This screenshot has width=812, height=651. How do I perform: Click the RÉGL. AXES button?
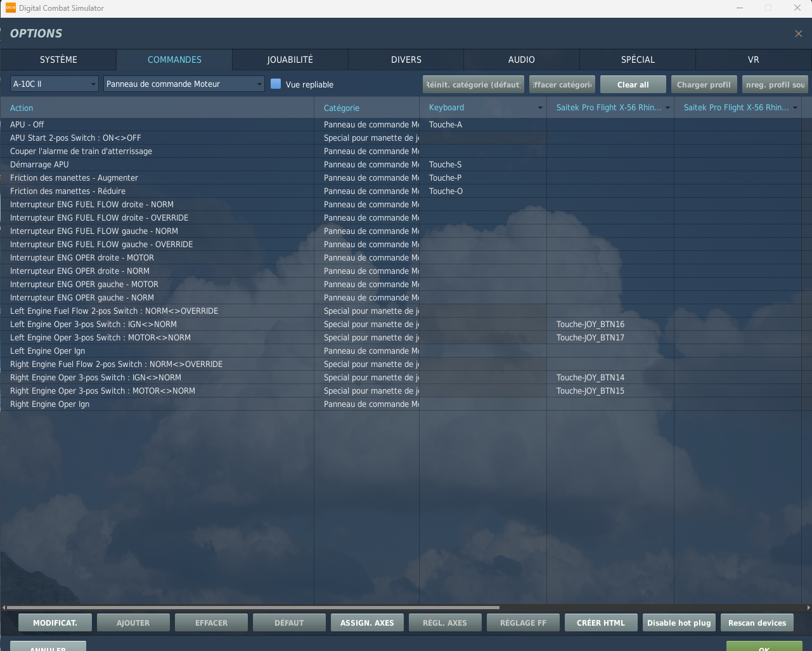(445, 622)
